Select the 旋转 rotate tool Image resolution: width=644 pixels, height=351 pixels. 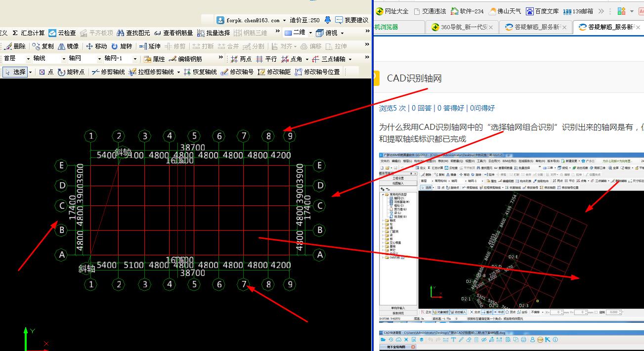point(122,46)
